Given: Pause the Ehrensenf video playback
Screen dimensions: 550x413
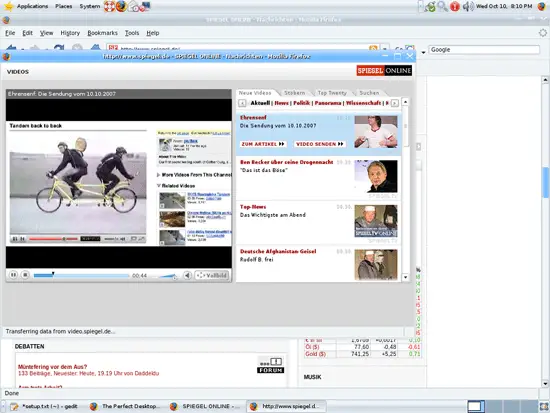Looking at the screenshot, I should tap(13, 275).
